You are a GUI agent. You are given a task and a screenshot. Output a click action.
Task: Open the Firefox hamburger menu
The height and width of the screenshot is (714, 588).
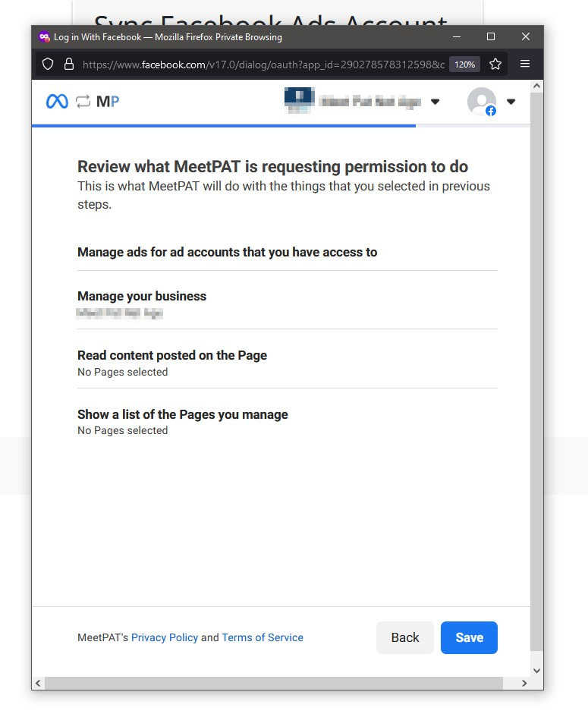point(525,64)
